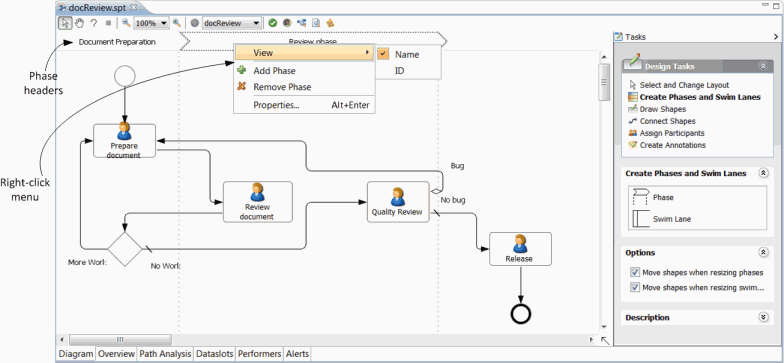Click Connect Shapes design task
The height and width of the screenshot is (363, 784).
click(x=667, y=121)
